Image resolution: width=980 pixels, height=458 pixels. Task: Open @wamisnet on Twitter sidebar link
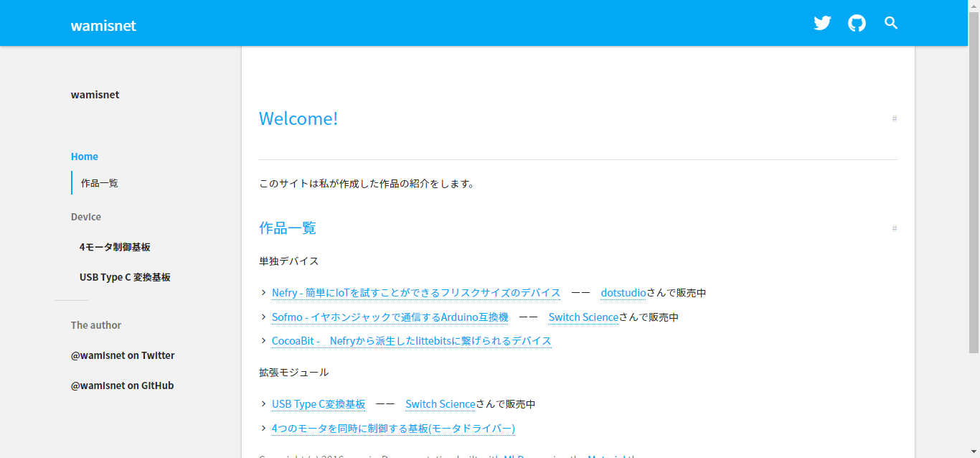[x=123, y=355]
